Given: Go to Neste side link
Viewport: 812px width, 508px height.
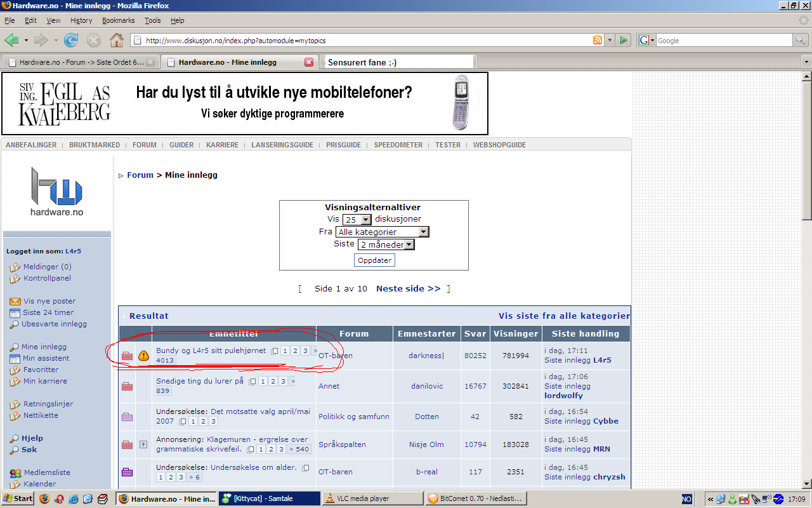Looking at the screenshot, I should tap(408, 288).
